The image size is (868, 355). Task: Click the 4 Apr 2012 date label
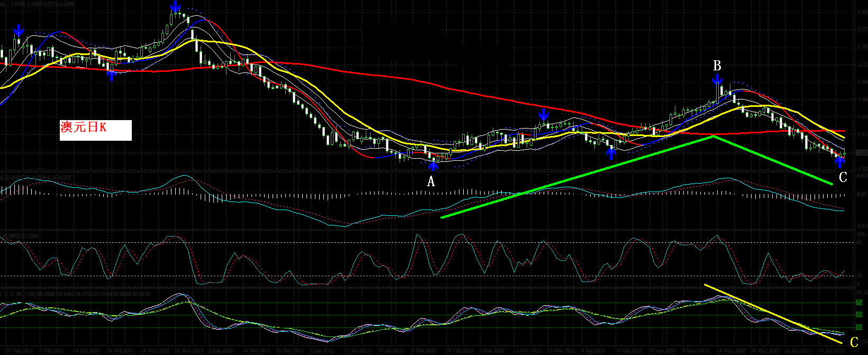(593, 350)
